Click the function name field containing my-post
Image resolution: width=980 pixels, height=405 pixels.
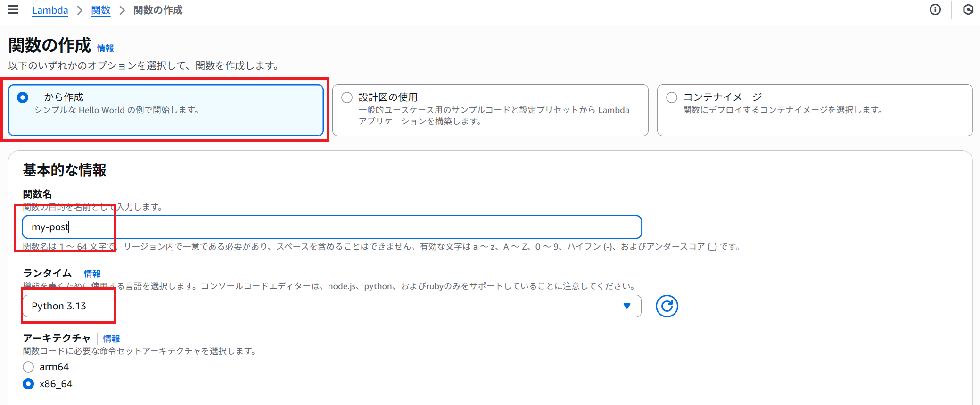[332, 227]
